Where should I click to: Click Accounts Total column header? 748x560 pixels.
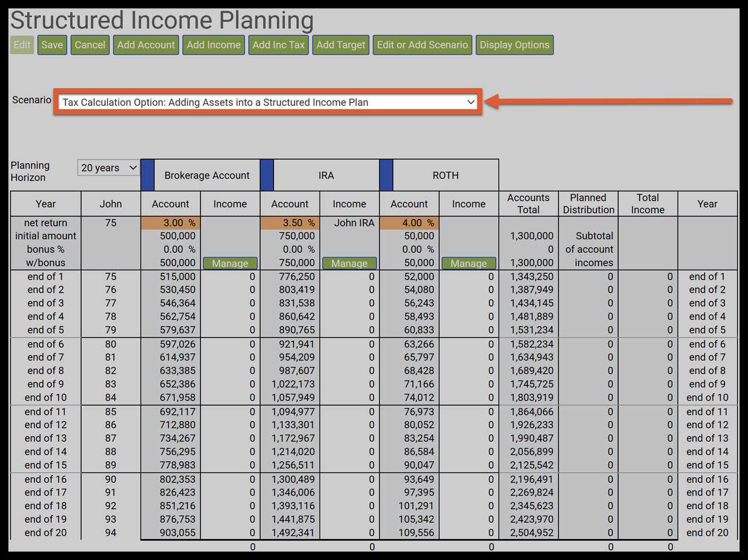[x=528, y=203]
